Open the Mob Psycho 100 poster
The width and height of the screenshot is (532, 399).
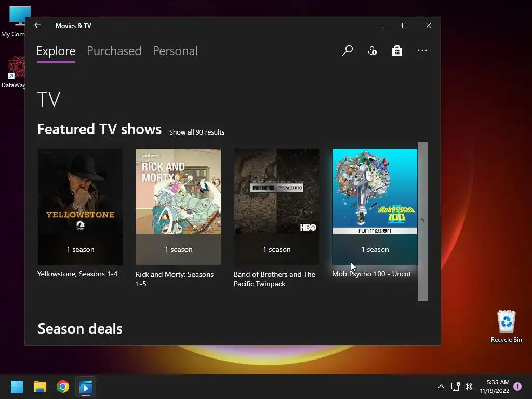[x=375, y=207]
